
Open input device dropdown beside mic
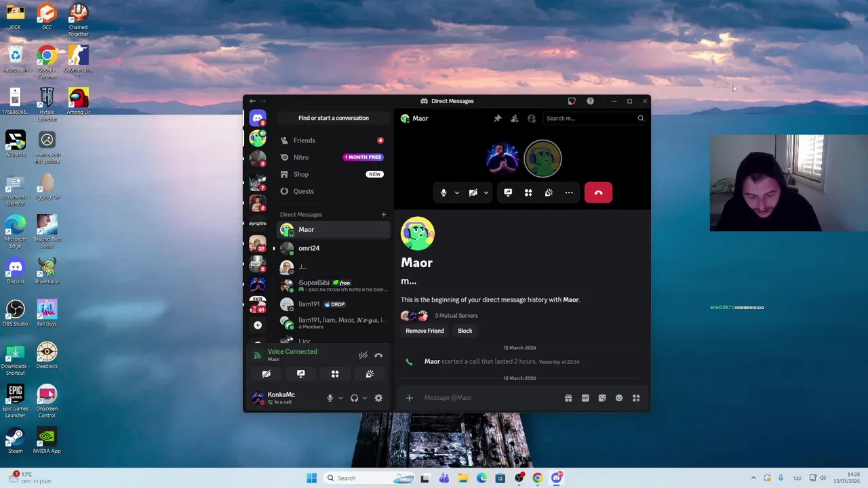coord(340,399)
